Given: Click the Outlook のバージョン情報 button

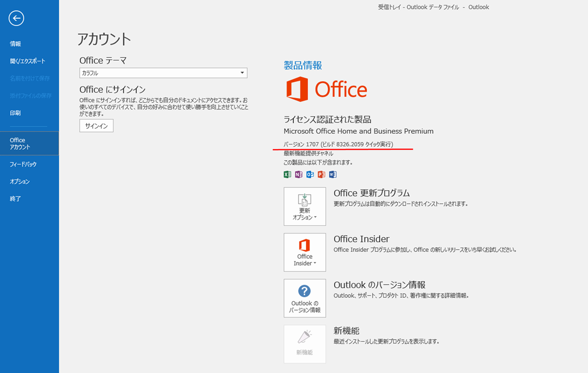Looking at the screenshot, I should click(x=305, y=298).
